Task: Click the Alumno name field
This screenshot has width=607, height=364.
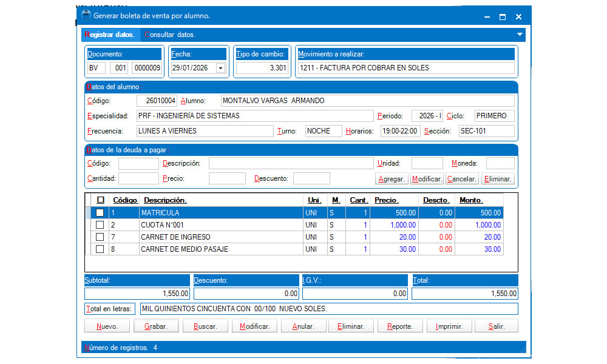Action: click(367, 101)
